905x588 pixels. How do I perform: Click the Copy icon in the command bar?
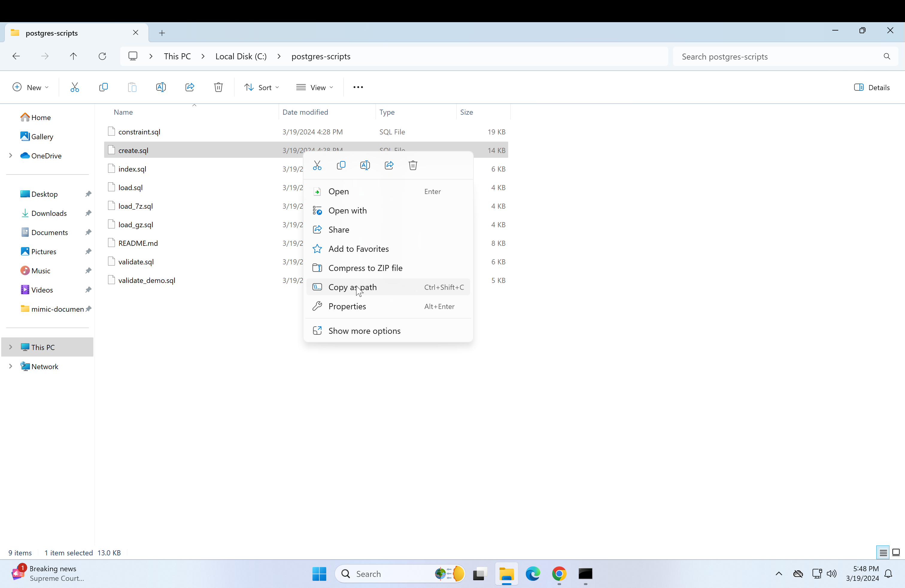pyautogui.click(x=104, y=87)
